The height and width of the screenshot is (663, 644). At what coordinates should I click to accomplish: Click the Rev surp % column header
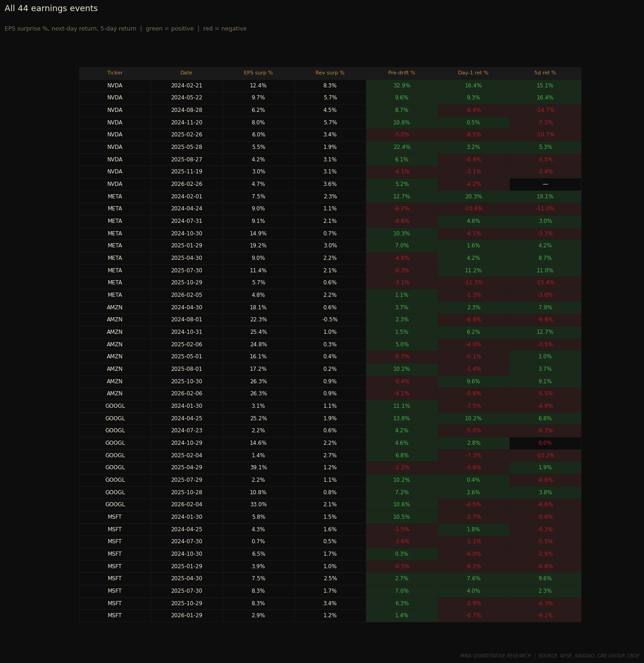pyautogui.click(x=330, y=73)
